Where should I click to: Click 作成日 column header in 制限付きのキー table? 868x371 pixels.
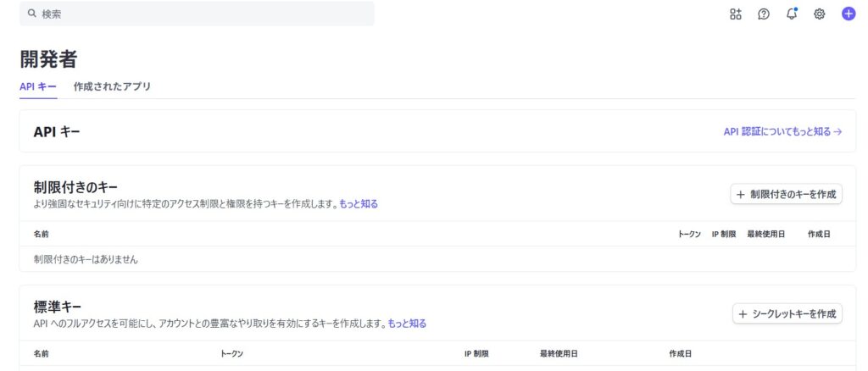tap(819, 234)
